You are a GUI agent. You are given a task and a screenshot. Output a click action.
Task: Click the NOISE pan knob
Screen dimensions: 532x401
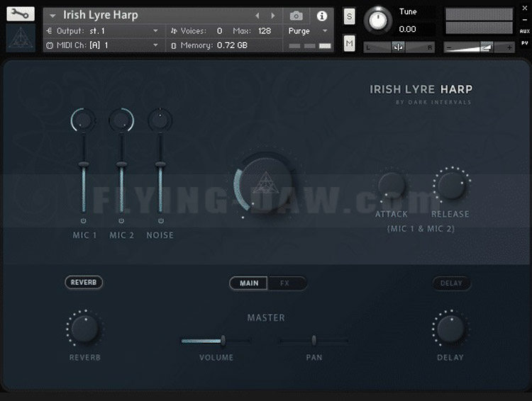160,120
